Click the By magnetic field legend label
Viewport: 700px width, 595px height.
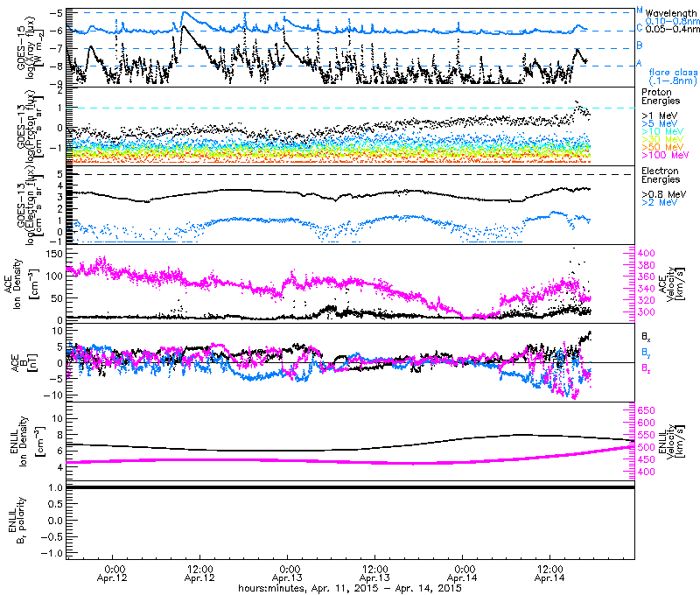click(x=646, y=353)
